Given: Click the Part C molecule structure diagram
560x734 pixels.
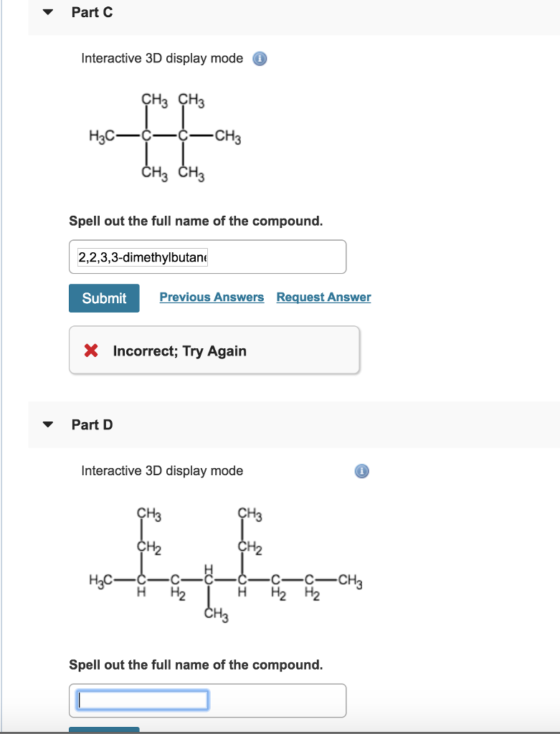Looking at the screenshot, I should click(x=166, y=137).
